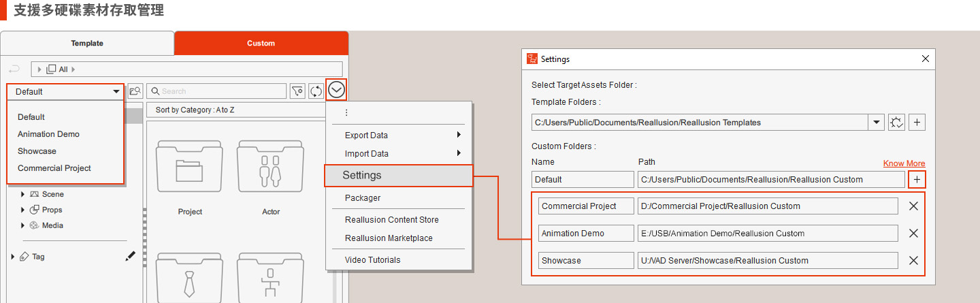This screenshot has width=980, height=303.
Task: Click the pencil edit icon beside Tag
Action: 131,257
